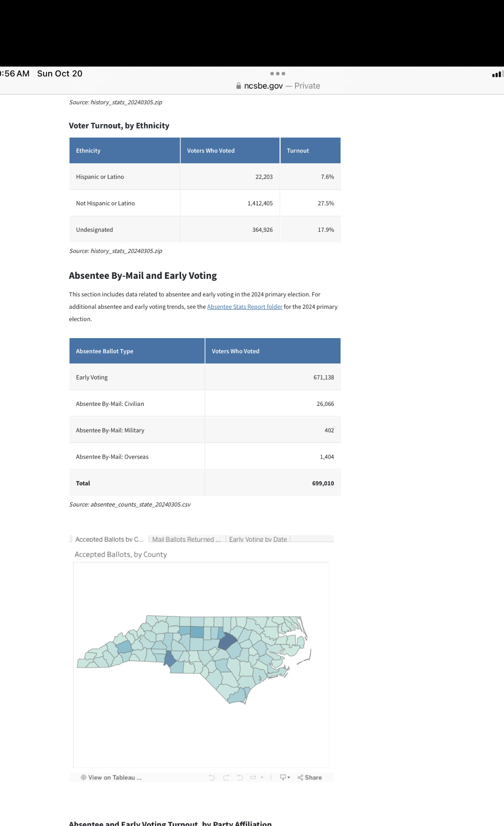Click the 364,926 voters value
This screenshot has width=504, height=826.
coord(263,230)
